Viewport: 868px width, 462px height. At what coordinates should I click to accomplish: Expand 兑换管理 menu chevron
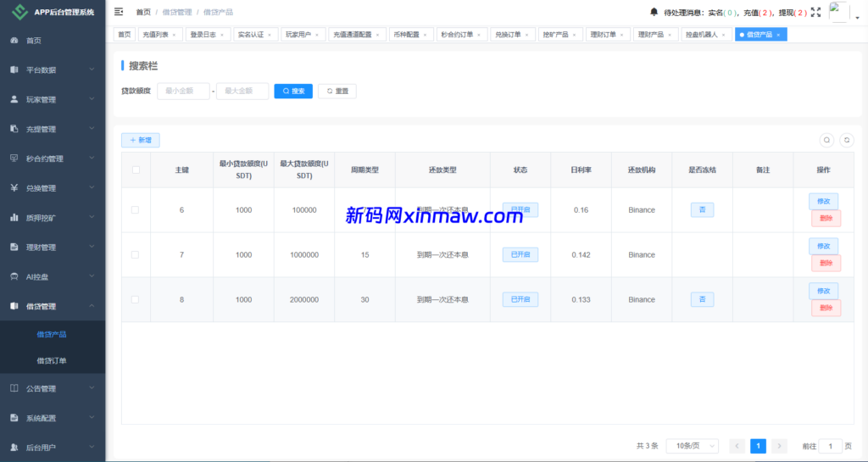click(x=92, y=188)
